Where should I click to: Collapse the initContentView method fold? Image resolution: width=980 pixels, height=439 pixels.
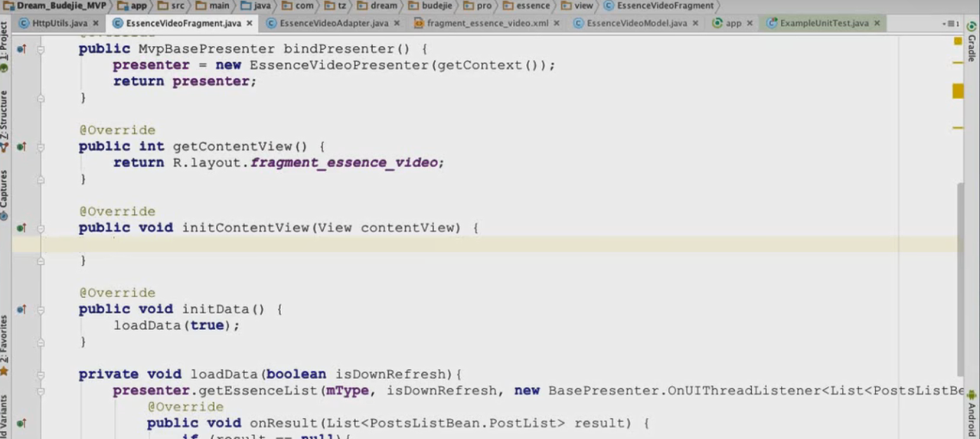click(41, 228)
